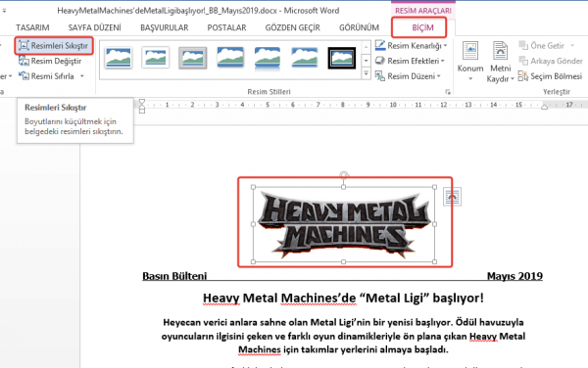588x368 pixels.
Task: Switch to the GÖRÜNÜM tab
Action: 359,27
